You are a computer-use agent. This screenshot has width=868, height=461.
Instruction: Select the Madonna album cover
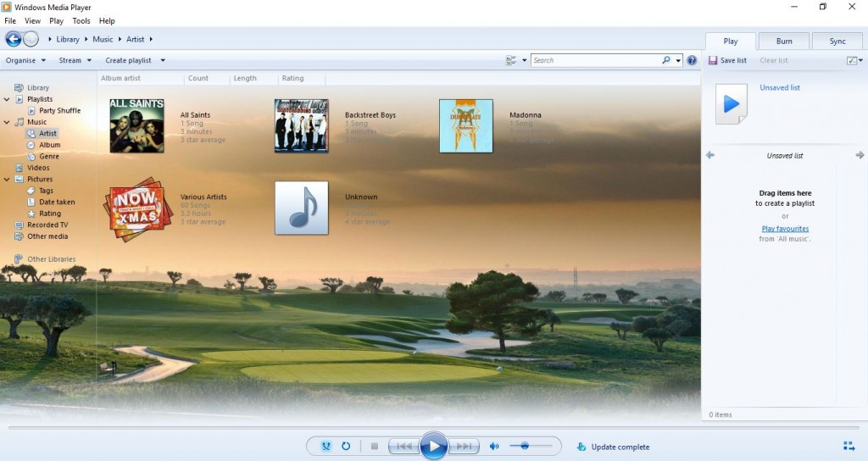465,125
